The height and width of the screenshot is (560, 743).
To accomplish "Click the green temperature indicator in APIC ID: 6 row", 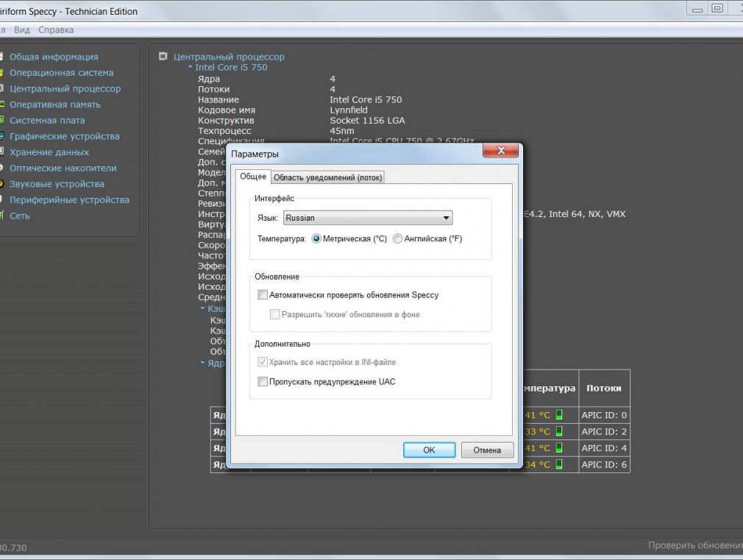I will click(x=559, y=464).
